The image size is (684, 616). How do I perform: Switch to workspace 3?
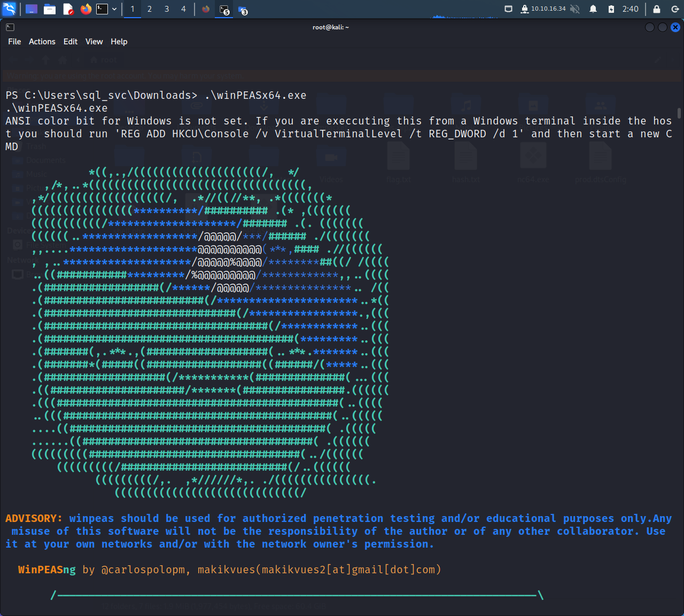click(x=167, y=9)
